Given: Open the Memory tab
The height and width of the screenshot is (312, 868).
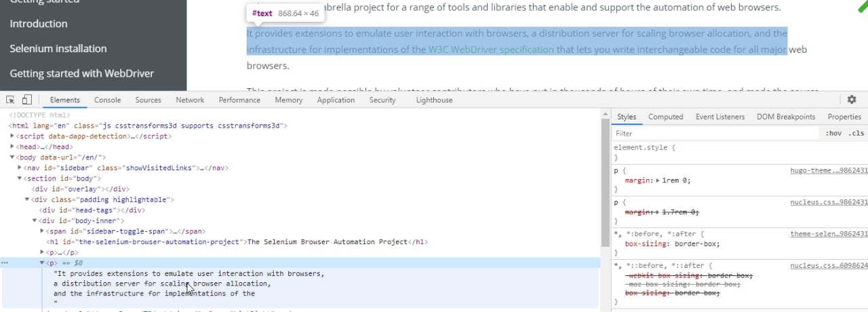Looking at the screenshot, I should point(289,100).
